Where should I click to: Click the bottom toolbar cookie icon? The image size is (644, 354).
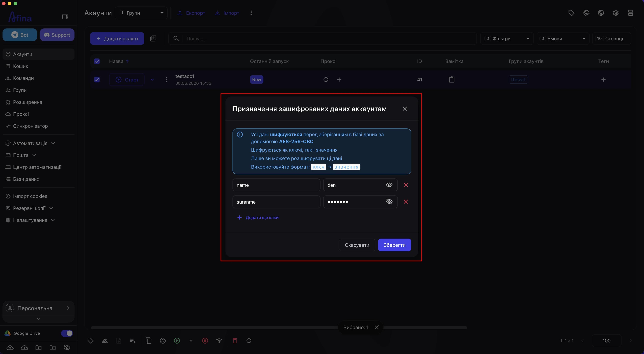pos(163,340)
